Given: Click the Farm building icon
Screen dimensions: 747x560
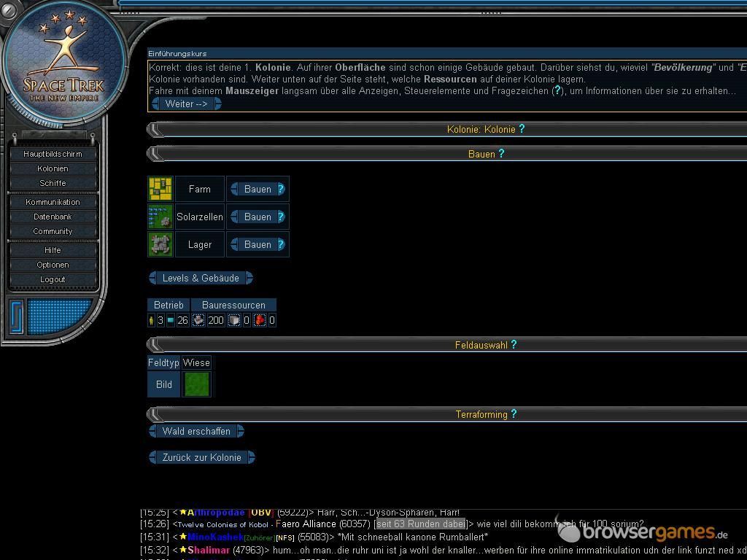Looking at the screenshot, I should [x=160, y=189].
